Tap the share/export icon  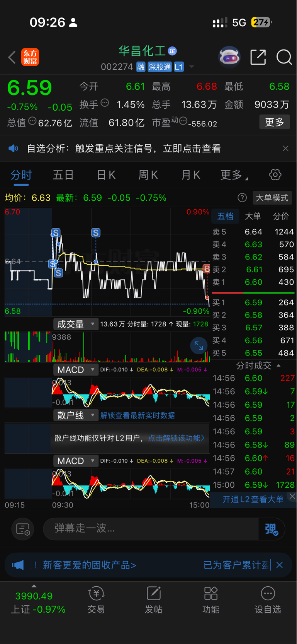[x=258, y=57]
